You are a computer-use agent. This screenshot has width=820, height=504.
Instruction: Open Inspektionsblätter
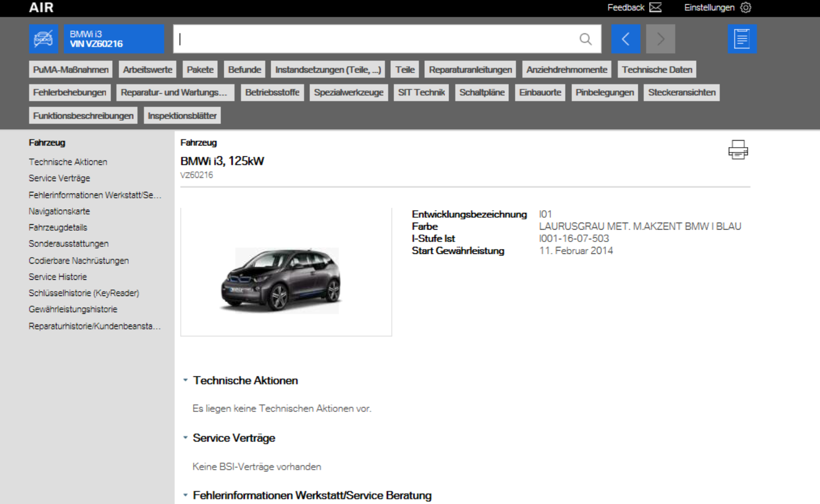click(182, 115)
